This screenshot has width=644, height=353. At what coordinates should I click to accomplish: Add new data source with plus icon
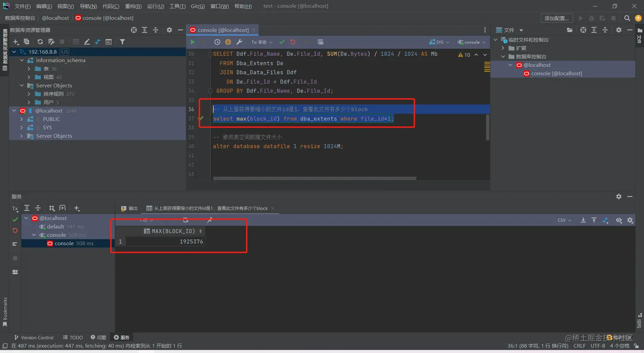click(16, 42)
